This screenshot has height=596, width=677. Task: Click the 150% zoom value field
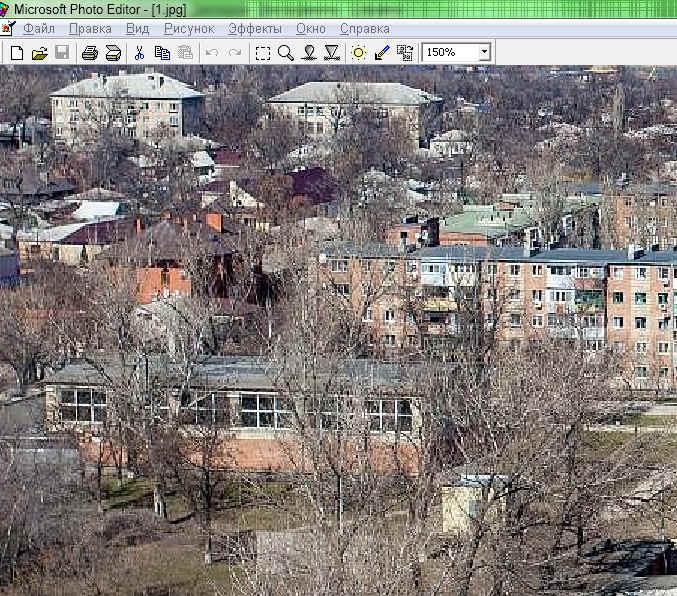(x=451, y=52)
